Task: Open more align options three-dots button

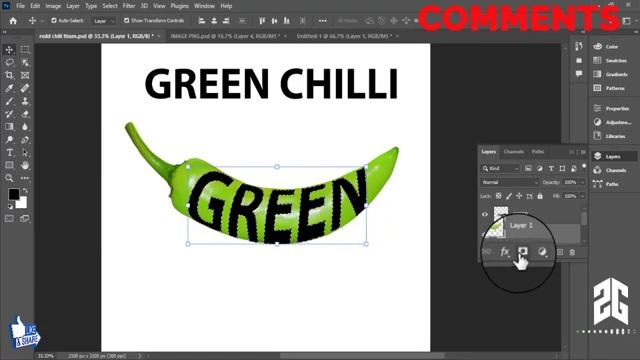Action: [322, 20]
